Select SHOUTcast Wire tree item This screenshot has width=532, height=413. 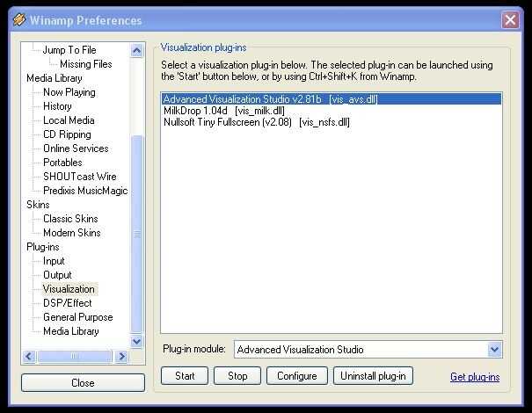point(80,177)
